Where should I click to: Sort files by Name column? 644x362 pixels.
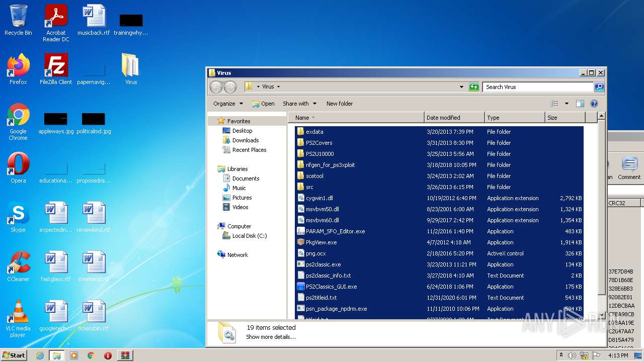pyautogui.click(x=356, y=118)
